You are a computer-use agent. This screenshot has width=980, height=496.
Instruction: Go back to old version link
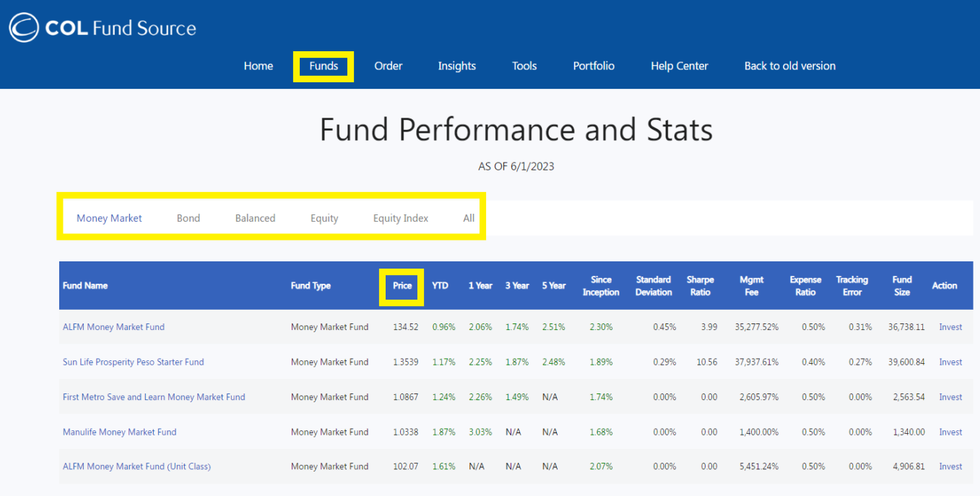790,66
